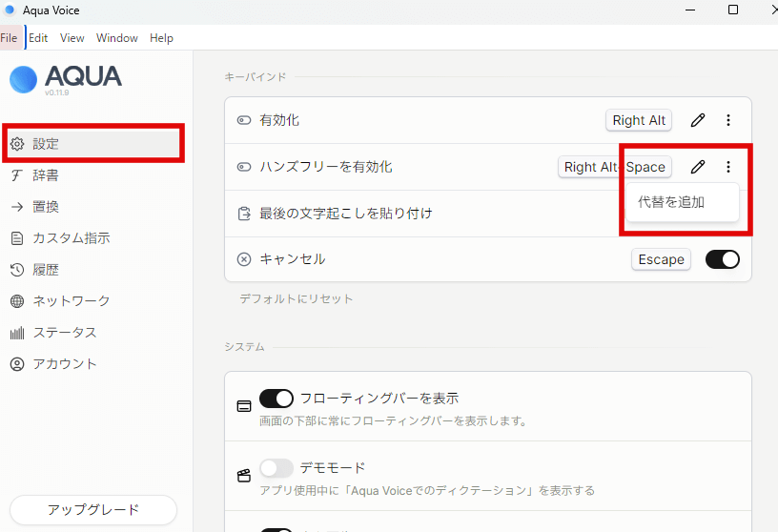
Task: Enable the デモモード toggle
Action: (276, 468)
